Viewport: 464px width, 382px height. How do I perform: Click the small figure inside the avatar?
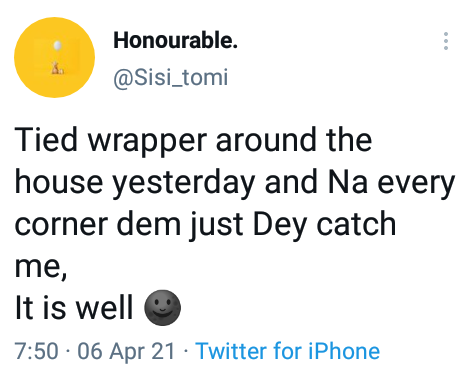57,68
